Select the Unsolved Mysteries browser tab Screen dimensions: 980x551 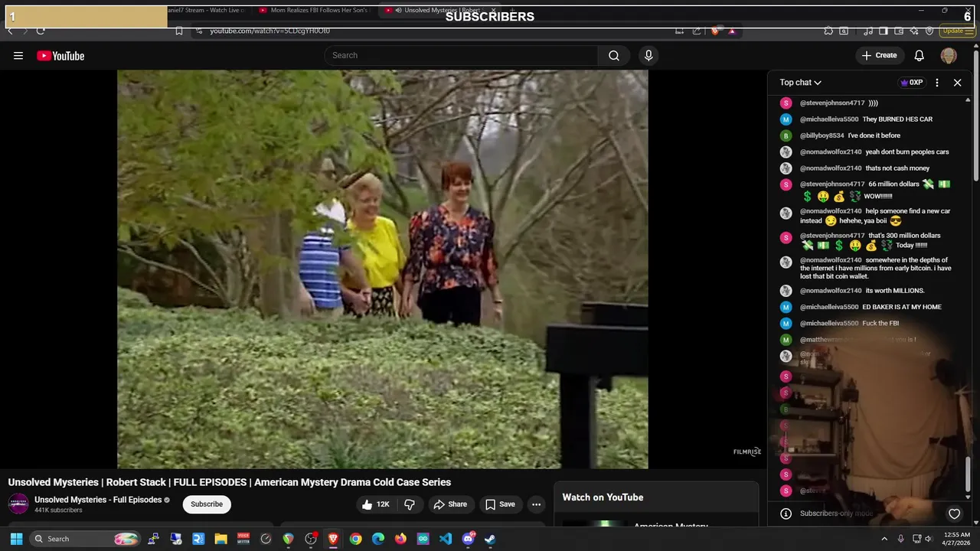(442, 10)
